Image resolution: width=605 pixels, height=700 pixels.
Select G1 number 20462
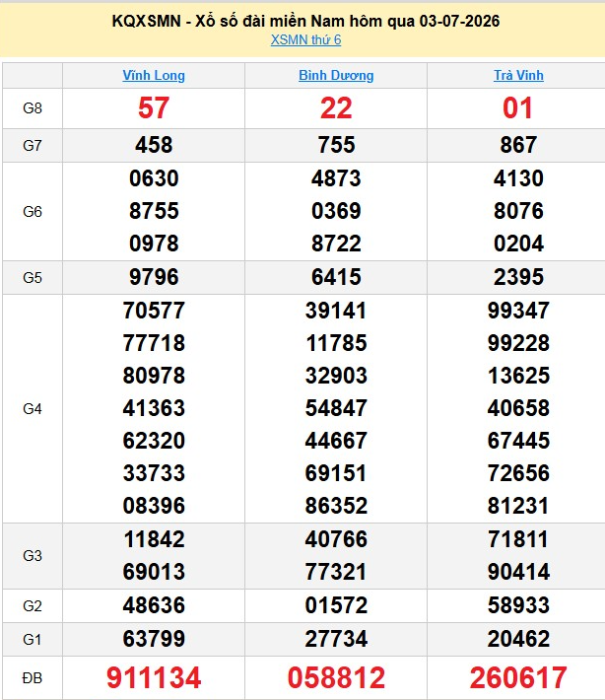(518, 639)
